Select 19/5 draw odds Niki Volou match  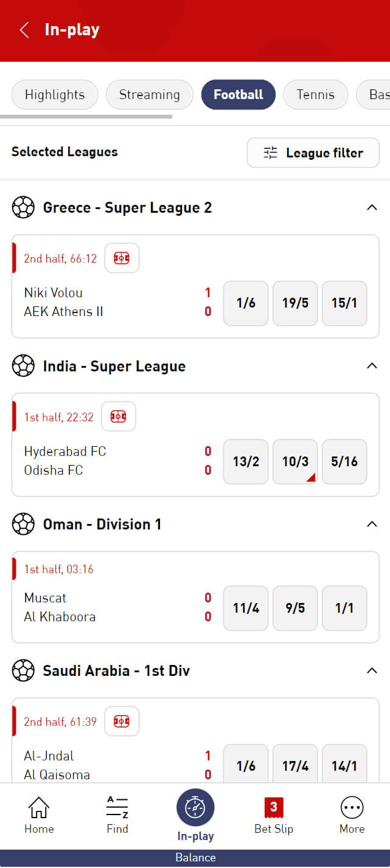pos(295,303)
